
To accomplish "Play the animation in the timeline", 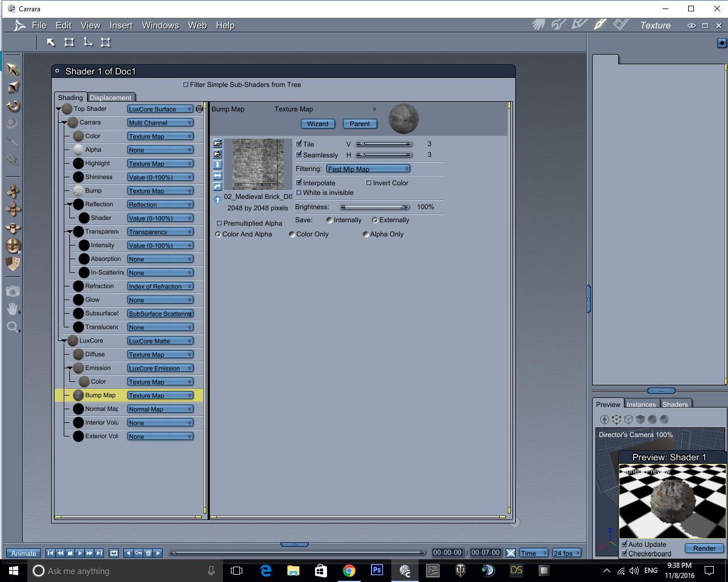I will pyautogui.click(x=80, y=552).
